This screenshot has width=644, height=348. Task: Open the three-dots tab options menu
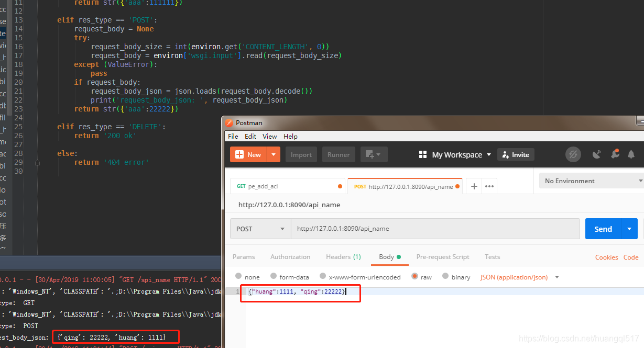489,186
